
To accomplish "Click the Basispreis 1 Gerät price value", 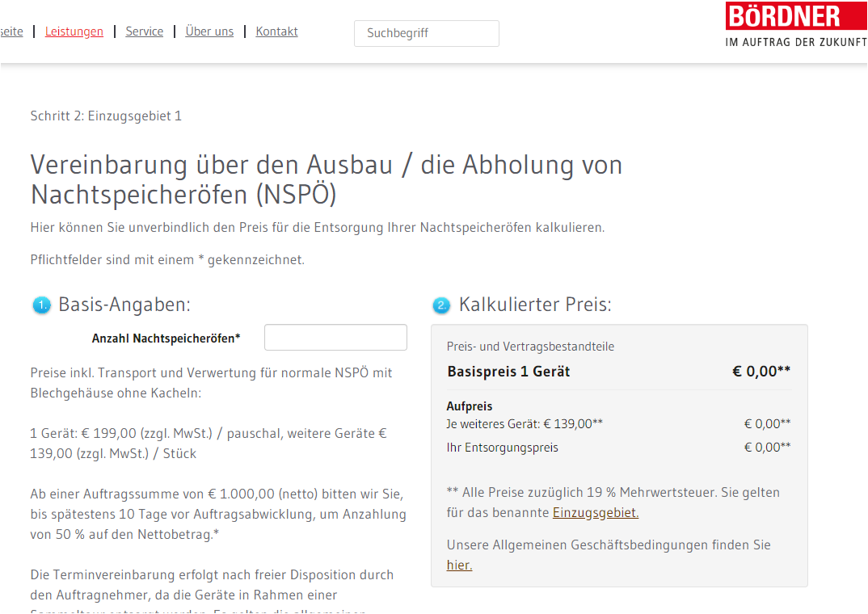I will [761, 372].
